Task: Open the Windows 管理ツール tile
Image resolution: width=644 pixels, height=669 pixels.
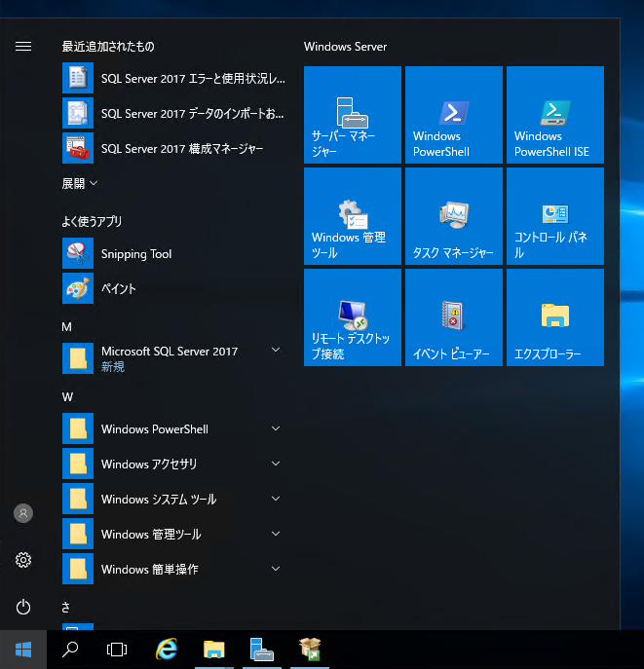Action: coord(353,216)
